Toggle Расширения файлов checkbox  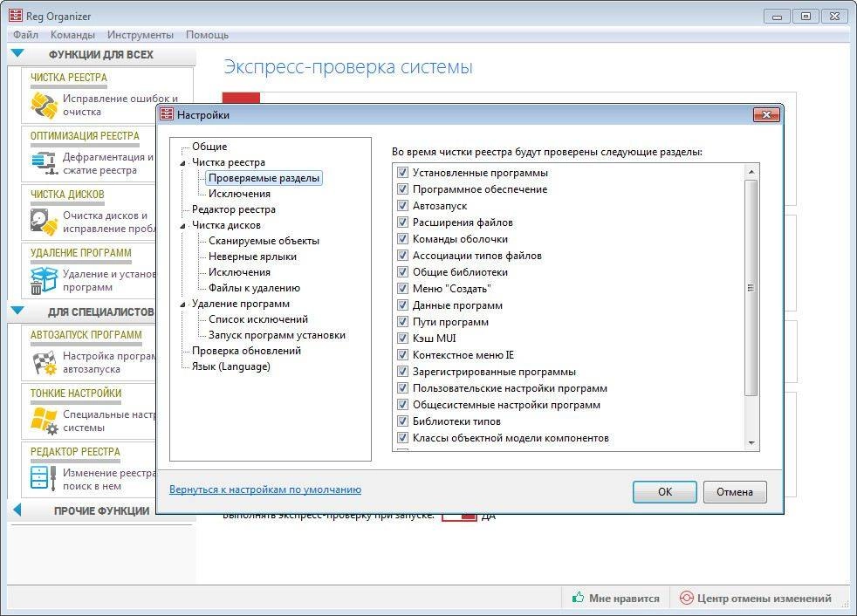click(403, 222)
